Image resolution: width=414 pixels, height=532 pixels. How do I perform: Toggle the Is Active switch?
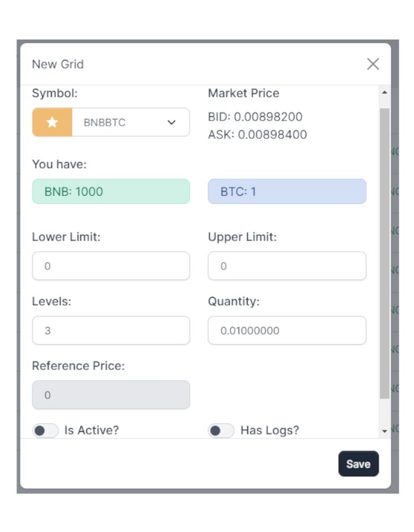[46, 430]
